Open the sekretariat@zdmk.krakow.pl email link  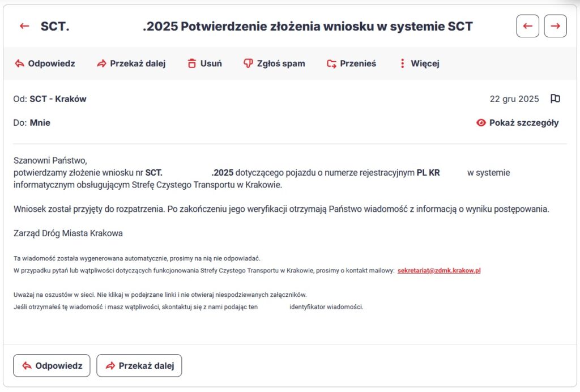(439, 271)
